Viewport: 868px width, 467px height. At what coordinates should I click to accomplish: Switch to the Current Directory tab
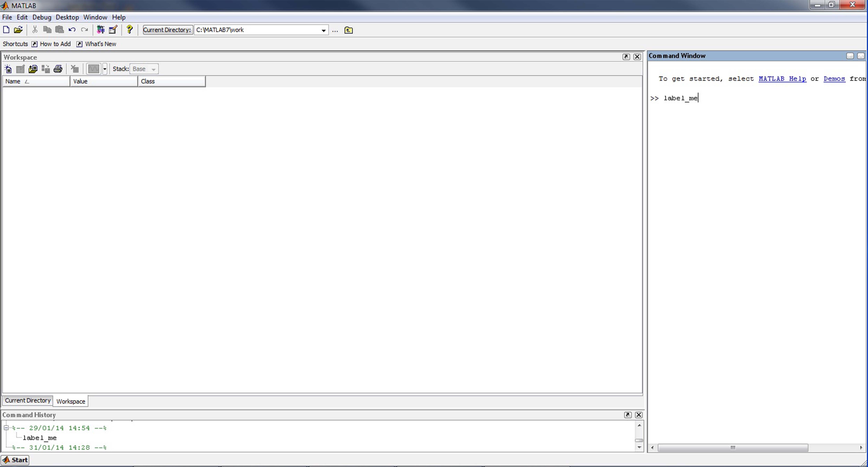click(x=28, y=400)
